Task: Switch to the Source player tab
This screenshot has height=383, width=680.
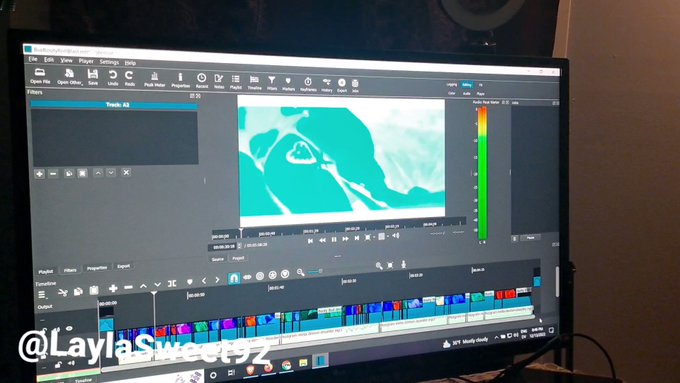Action: pyautogui.click(x=218, y=259)
